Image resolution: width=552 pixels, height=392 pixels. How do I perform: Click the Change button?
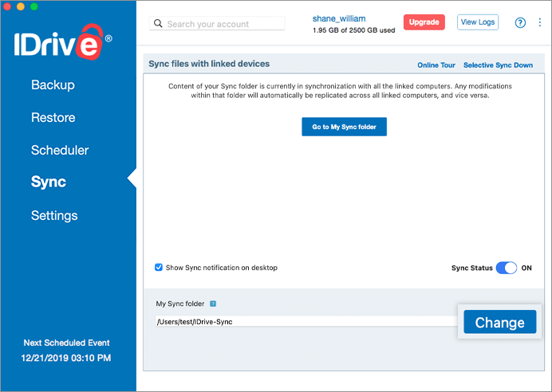click(x=500, y=322)
